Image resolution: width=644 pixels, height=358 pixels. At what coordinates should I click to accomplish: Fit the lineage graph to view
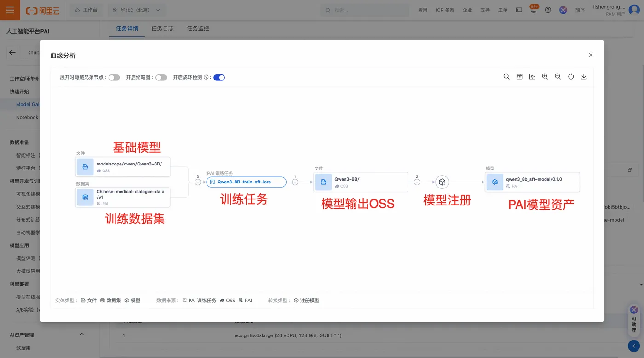point(532,77)
